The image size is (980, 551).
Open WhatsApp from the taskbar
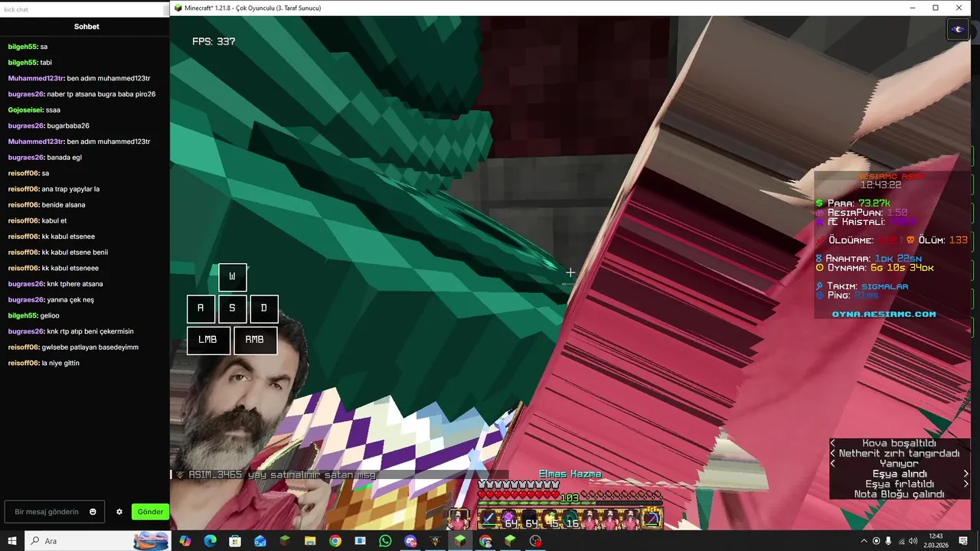click(385, 541)
